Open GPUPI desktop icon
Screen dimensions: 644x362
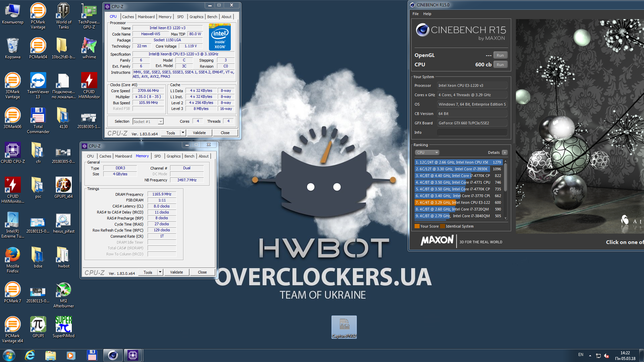point(38,327)
